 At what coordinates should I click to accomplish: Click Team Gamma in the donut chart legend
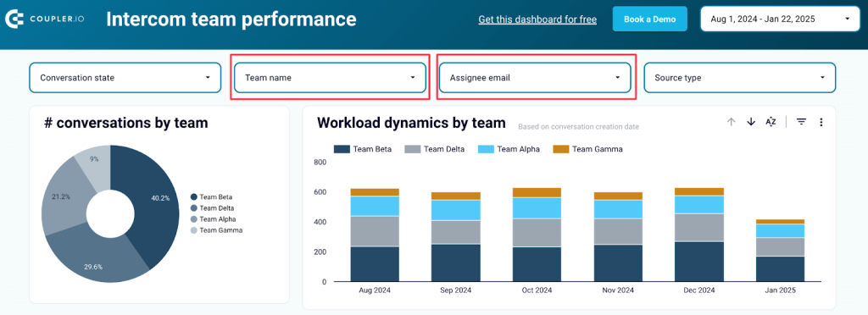coord(216,229)
